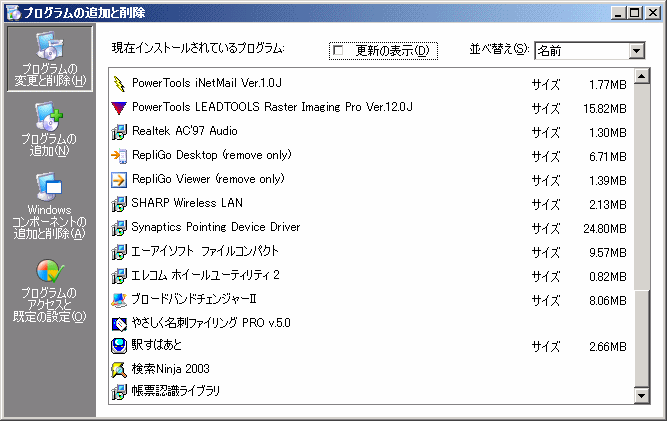Enable the 更新の表示 checkbox
Image resolution: width=667 pixels, height=421 pixels.
(338, 51)
